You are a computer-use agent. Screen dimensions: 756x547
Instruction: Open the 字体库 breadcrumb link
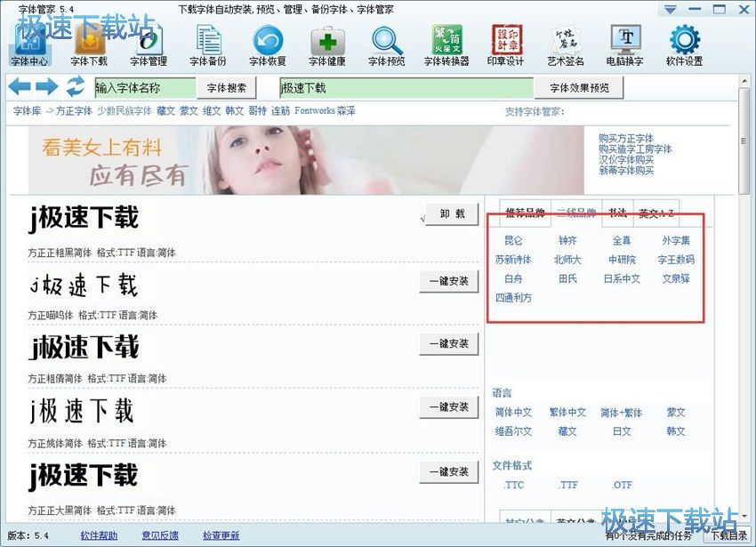[x=27, y=111]
